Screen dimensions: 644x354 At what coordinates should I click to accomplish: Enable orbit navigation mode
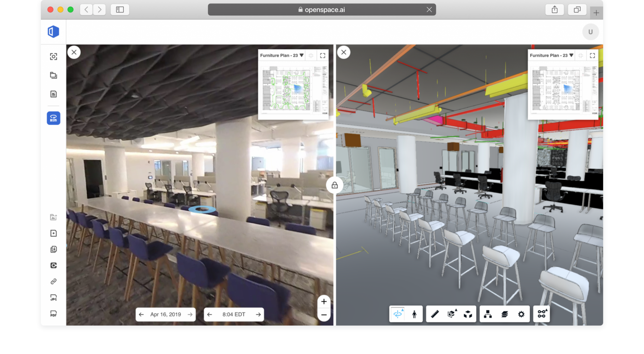[x=398, y=314]
